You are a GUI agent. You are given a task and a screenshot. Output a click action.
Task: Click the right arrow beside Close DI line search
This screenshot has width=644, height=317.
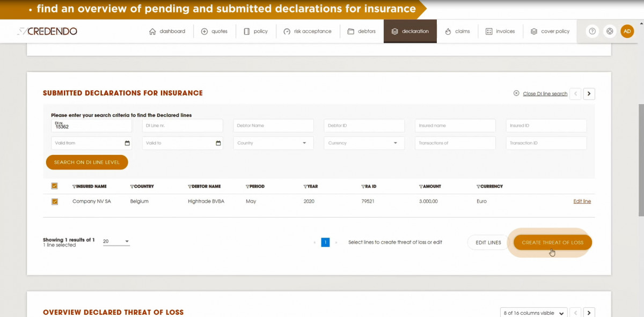[x=589, y=93]
